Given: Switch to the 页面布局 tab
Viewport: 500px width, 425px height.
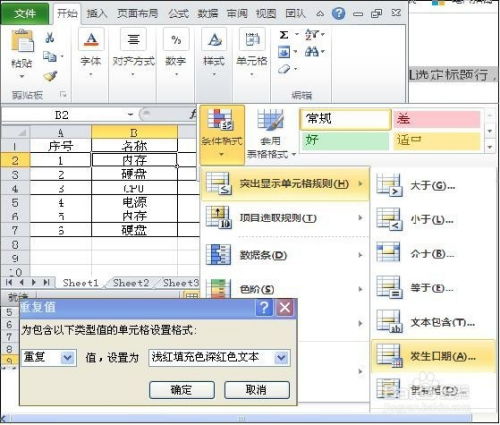Looking at the screenshot, I should [138, 14].
